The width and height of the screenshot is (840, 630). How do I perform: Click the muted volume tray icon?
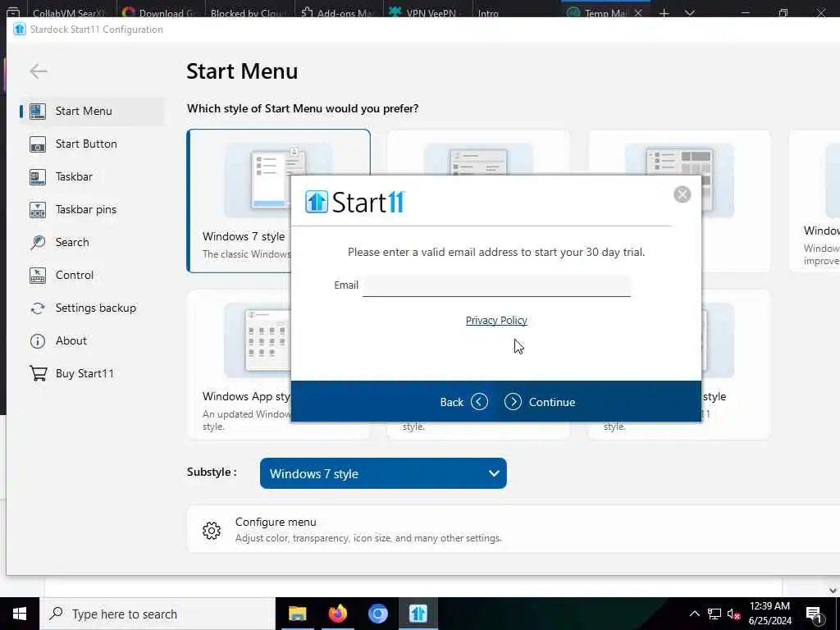click(x=734, y=614)
